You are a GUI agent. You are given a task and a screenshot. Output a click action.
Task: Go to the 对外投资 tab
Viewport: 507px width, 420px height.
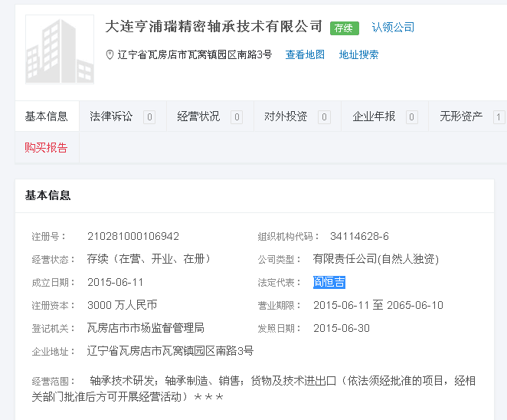(286, 116)
